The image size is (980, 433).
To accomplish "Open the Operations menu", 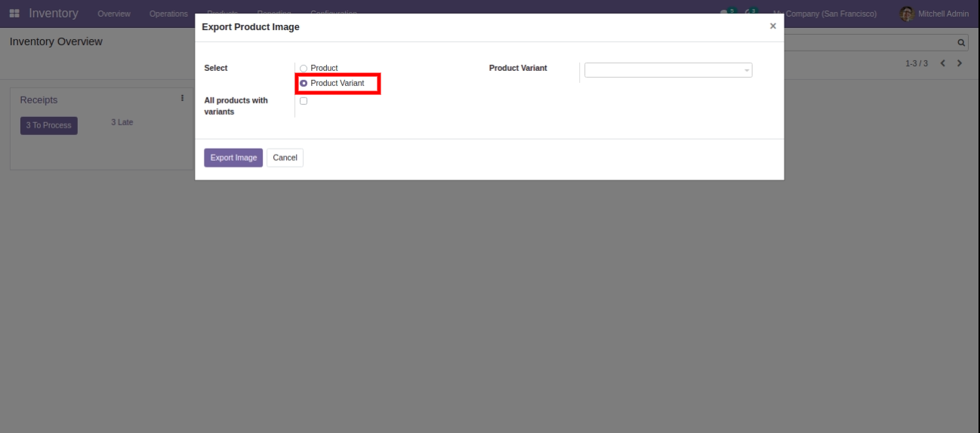I will (x=168, y=14).
